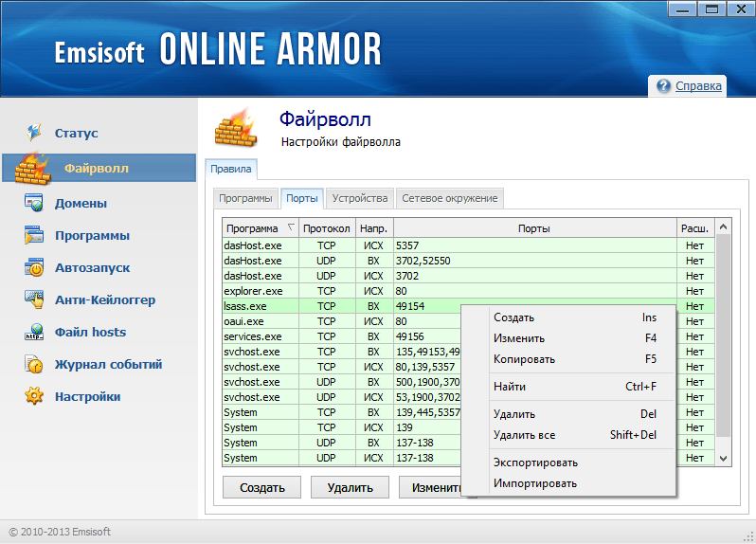Sort by Программа column header
Image resolution: width=756 pixels, height=544 pixels.
point(261,228)
